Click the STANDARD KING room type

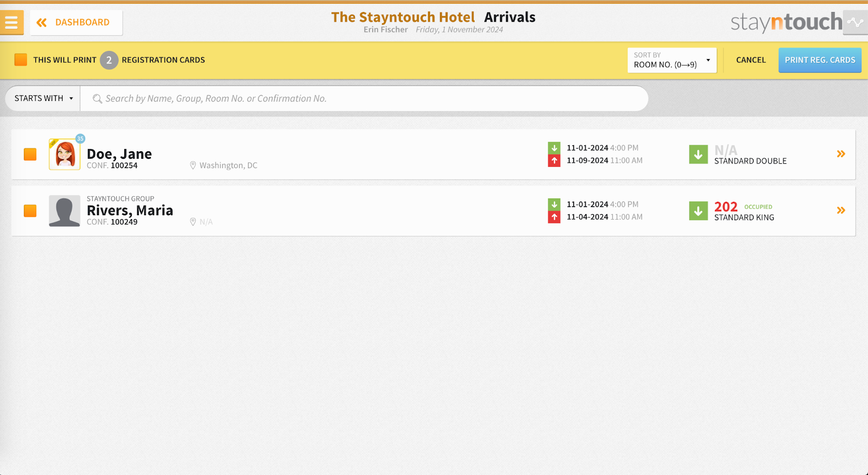(744, 217)
